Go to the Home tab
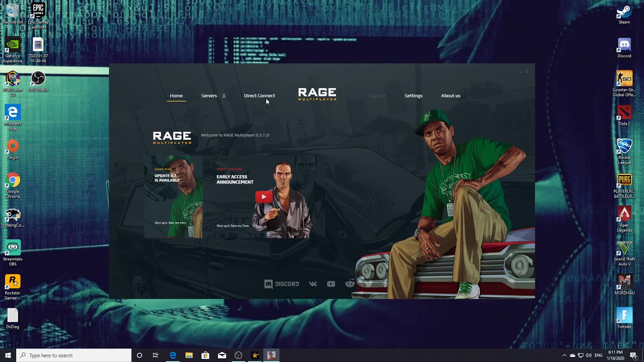This screenshot has height=362, width=644. click(x=176, y=96)
